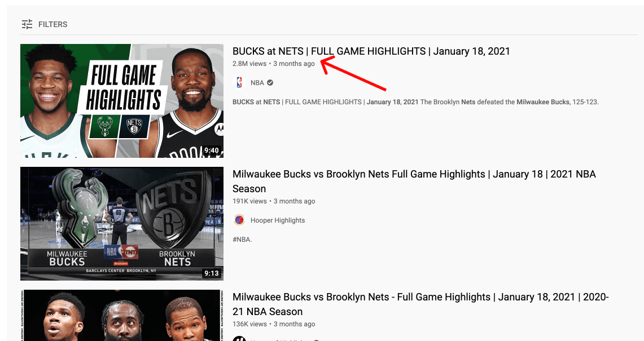Click the Nets defeated Bucks description snippet
The width and height of the screenshot is (644, 341).
[415, 102]
